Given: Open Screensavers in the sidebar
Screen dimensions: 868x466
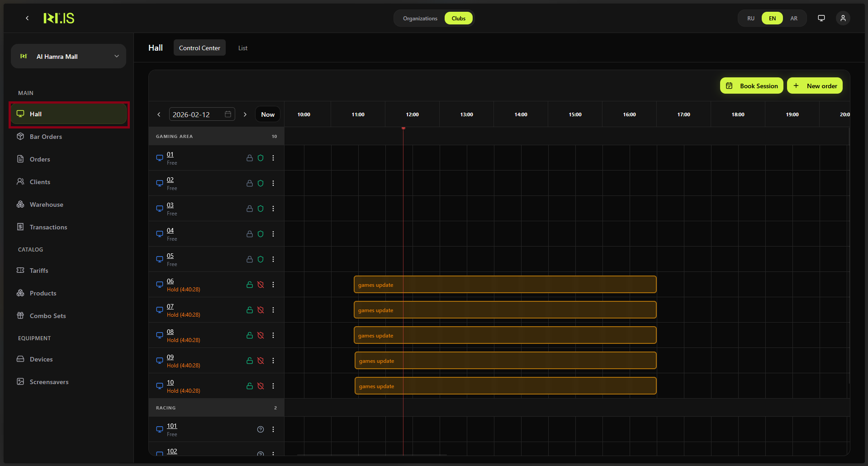Looking at the screenshot, I should (x=49, y=382).
